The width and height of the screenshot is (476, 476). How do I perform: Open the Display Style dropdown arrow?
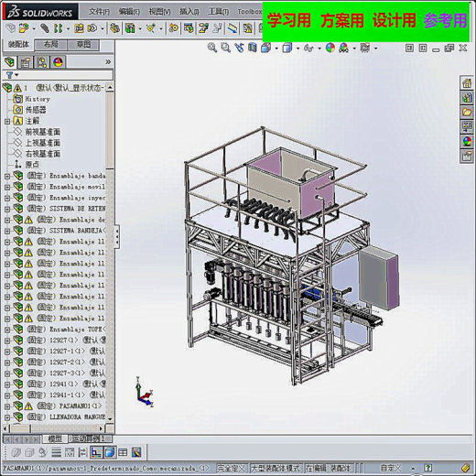point(297,49)
